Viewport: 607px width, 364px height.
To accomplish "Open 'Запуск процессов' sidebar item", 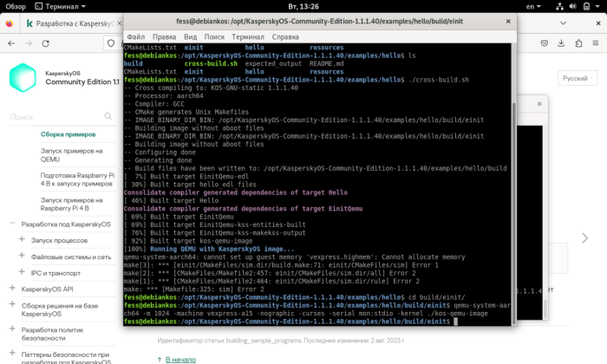I will [59, 240].
